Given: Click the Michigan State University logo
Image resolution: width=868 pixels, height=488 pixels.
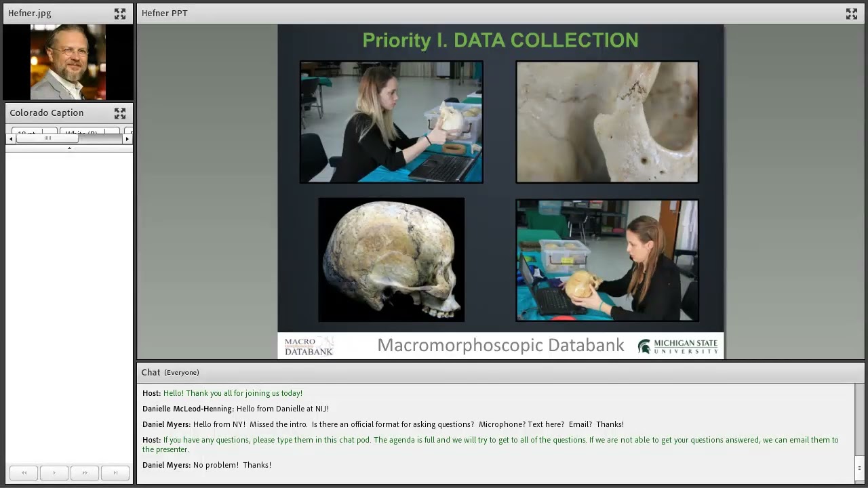Looking at the screenshot, I should 677,346.
